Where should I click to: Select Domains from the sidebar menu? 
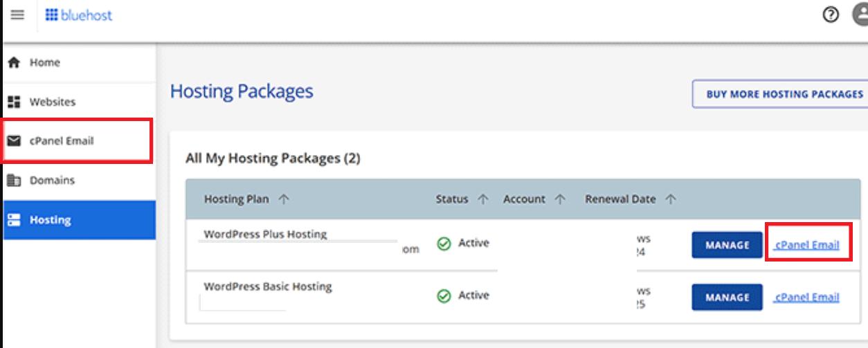click(x=52, y=181)
